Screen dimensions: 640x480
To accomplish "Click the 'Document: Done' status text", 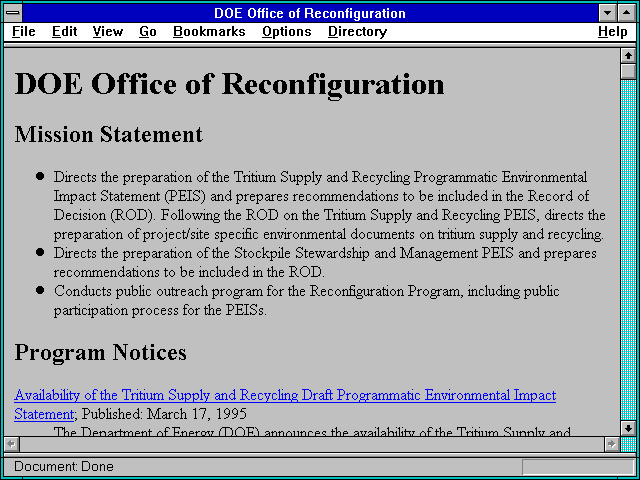I will [x=64, y=466].
